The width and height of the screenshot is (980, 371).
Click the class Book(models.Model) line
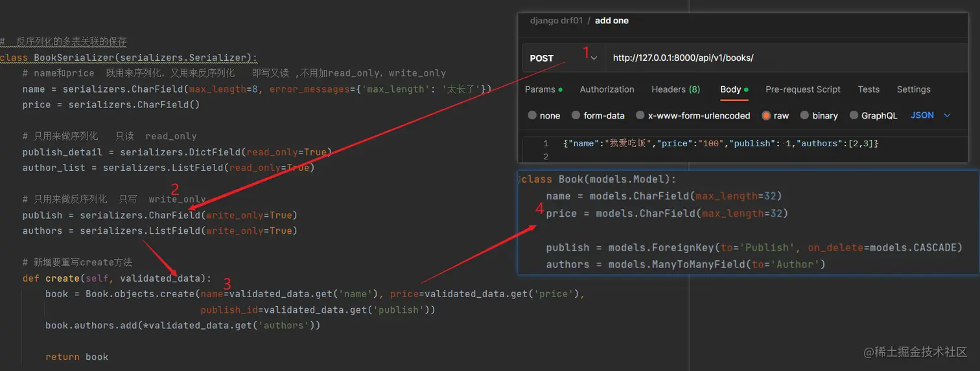(598, 179)
